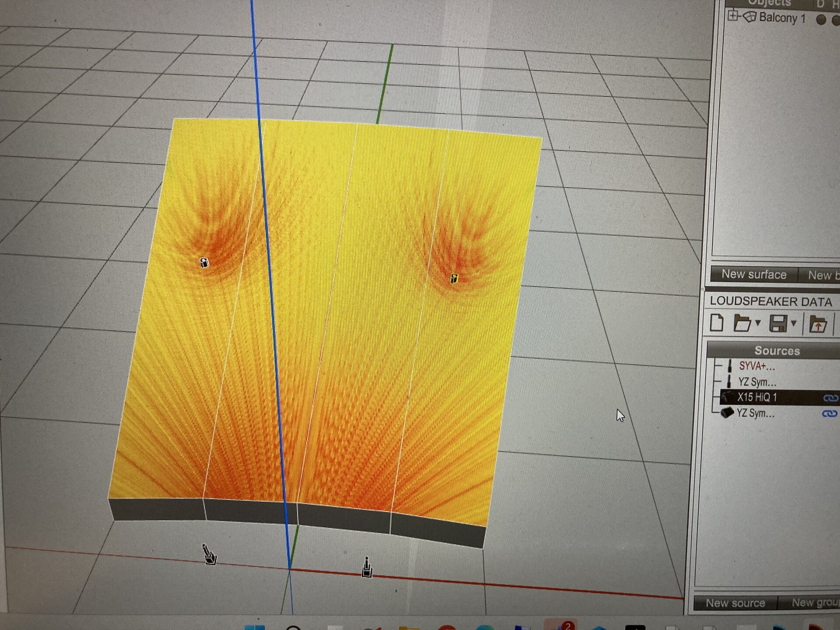Select the upright speaker source on the red axis
The height and width of the screenshot is (630, 840).
(367, 567)
